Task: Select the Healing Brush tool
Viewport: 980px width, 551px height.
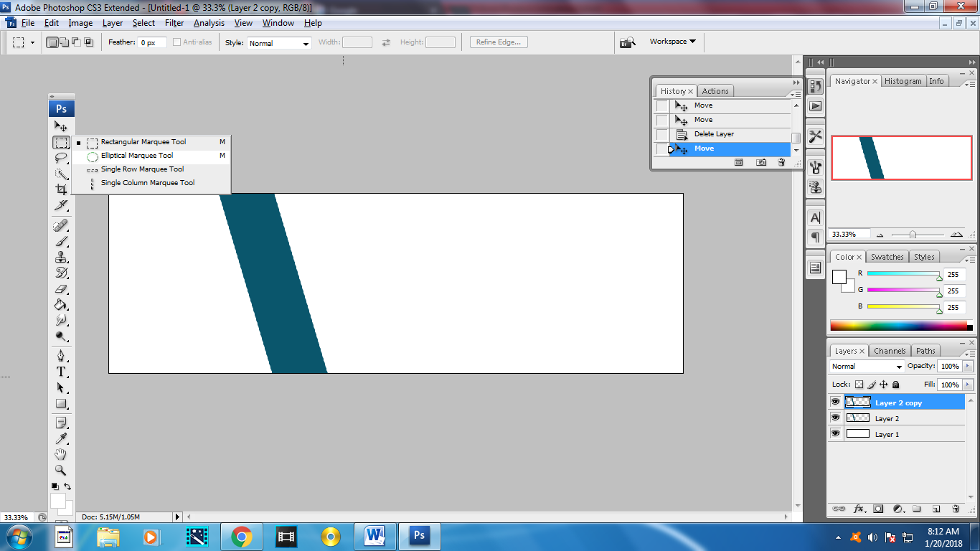Action: [61, 226]
